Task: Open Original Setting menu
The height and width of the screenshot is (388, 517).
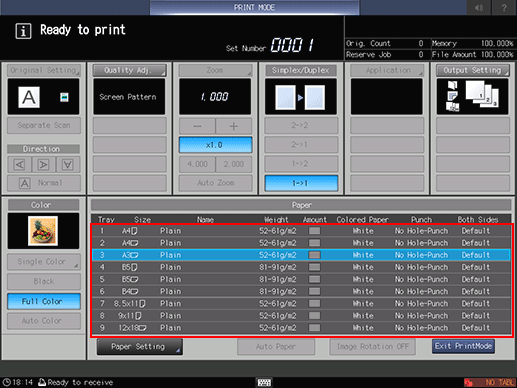Action: [44, 70]
